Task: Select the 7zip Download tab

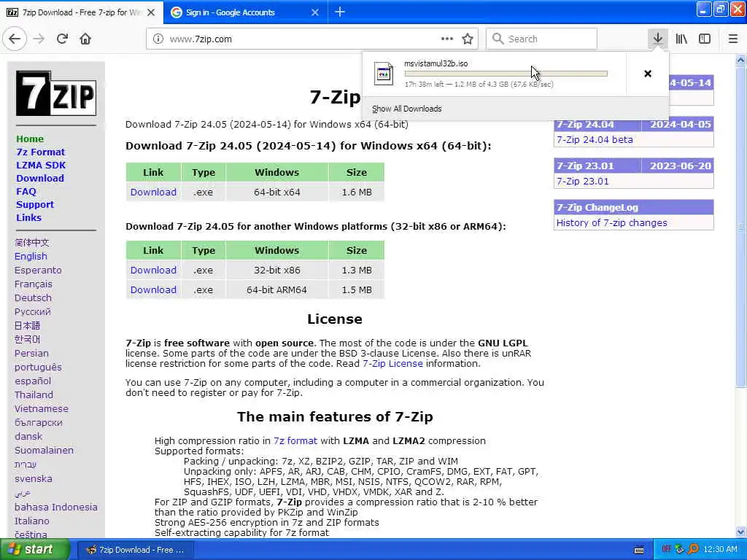Action: point(82,12)
